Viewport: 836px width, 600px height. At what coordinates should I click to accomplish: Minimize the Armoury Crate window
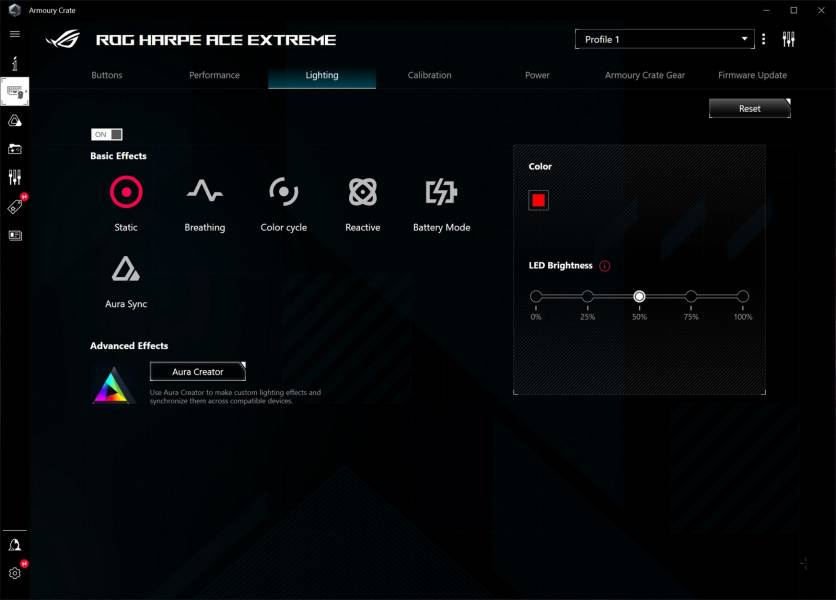(767, 10)
